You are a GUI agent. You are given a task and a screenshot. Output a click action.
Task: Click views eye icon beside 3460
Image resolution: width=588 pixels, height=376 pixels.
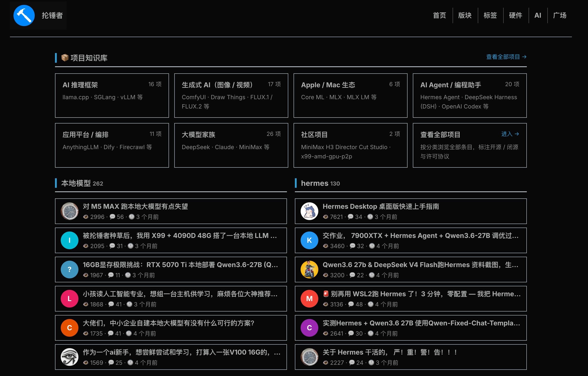point(325,246)
